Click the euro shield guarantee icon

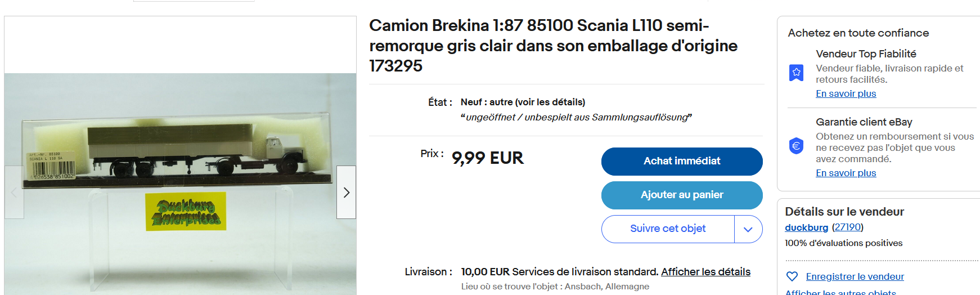796,146
